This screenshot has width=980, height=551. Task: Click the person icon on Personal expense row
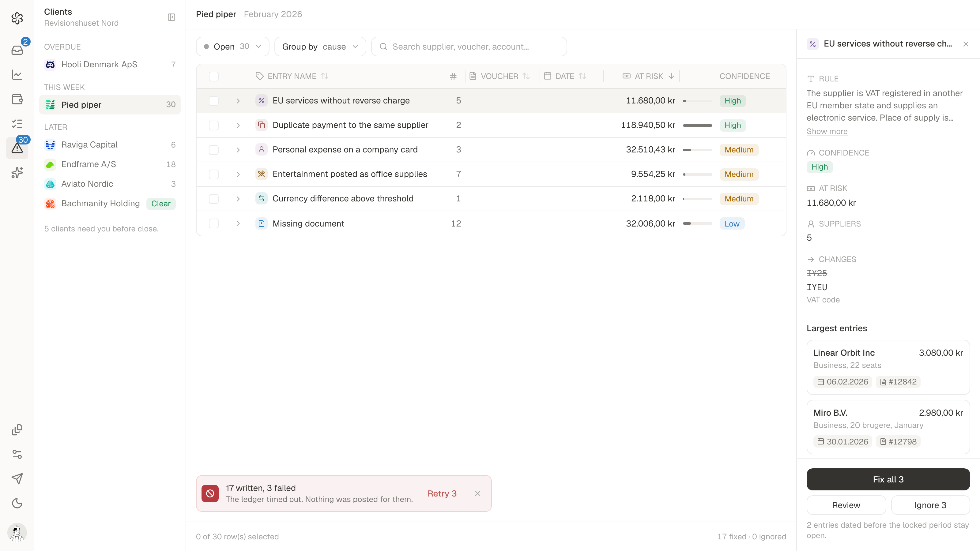(x=261, y=149)
